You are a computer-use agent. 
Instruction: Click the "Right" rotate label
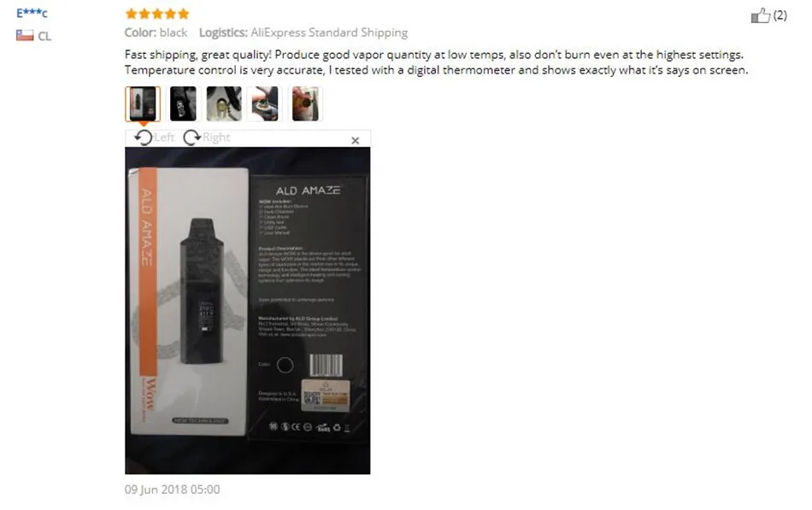point(216,138)
